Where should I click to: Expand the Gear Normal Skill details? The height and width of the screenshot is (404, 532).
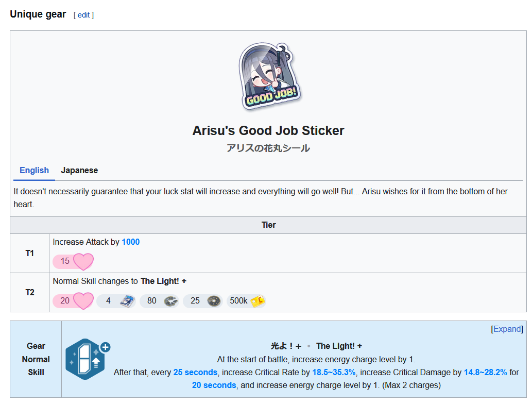[507, 329]
